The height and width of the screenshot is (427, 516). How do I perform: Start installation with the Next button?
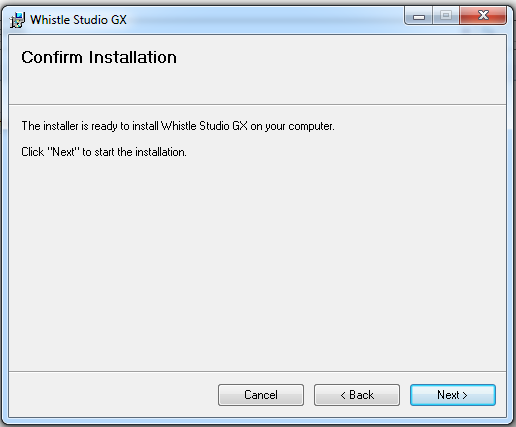(453, 395)
